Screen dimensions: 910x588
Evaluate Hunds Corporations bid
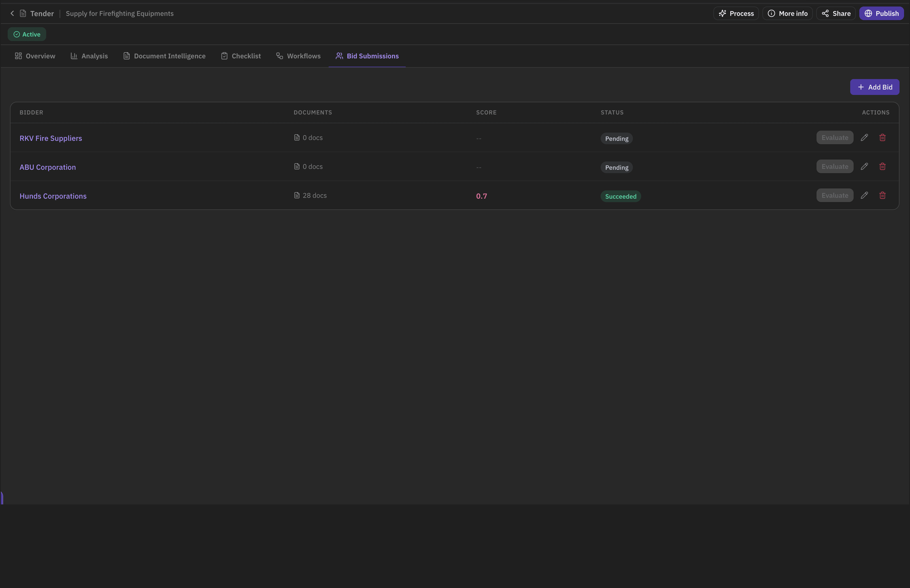tap(835, 196)
